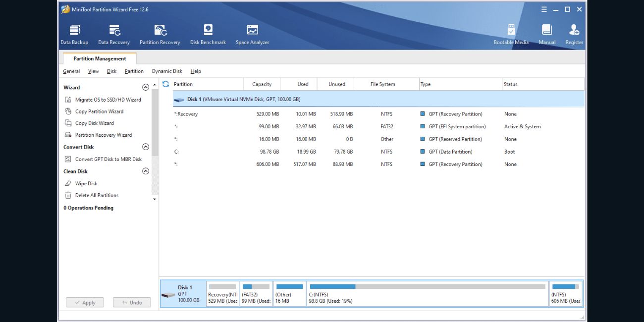
Task: Open the Disk menu
Action: coord(111,71)
